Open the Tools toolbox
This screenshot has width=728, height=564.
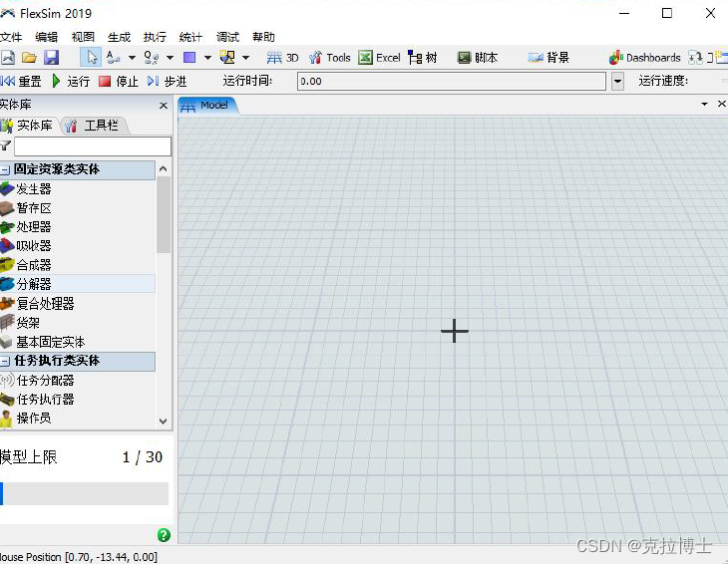[x=330, y=58]
